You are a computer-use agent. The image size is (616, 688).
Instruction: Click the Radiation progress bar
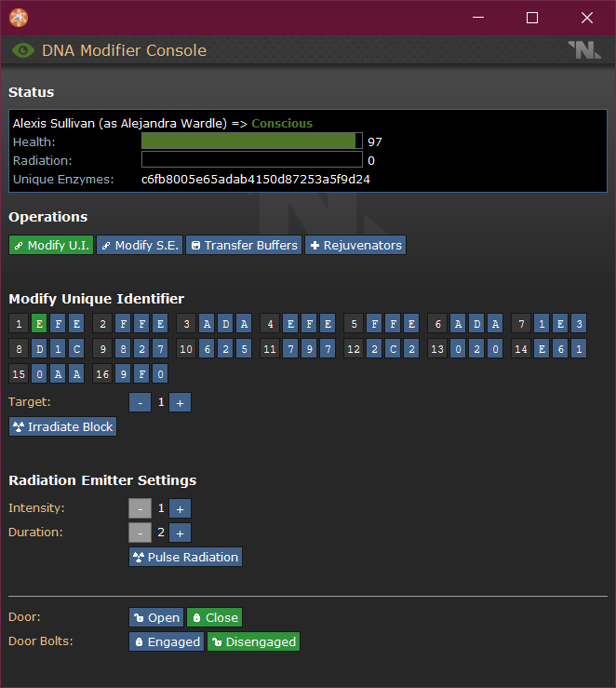click(x=252, y=159)
